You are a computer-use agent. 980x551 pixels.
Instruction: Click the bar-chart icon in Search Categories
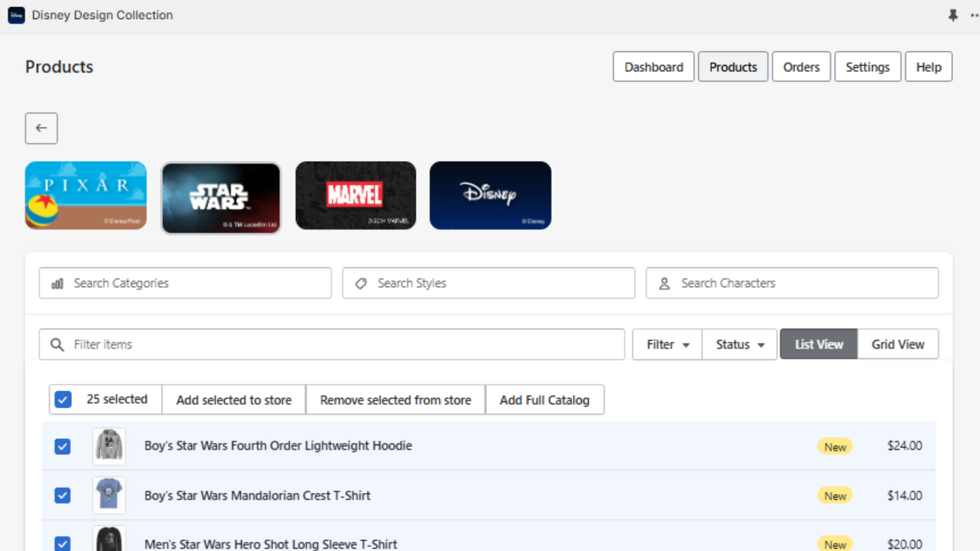[x=54, y=283]
